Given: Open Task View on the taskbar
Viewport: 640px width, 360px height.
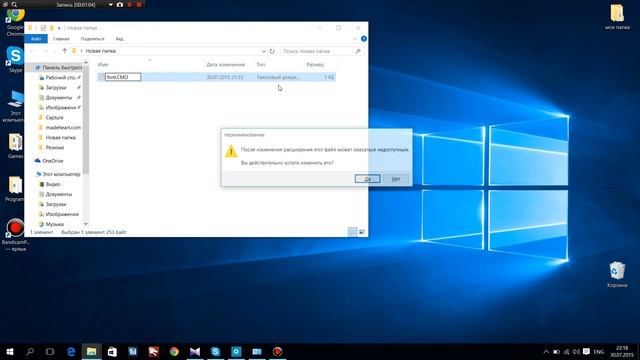Looking at the screenshot, I should 50,351.
